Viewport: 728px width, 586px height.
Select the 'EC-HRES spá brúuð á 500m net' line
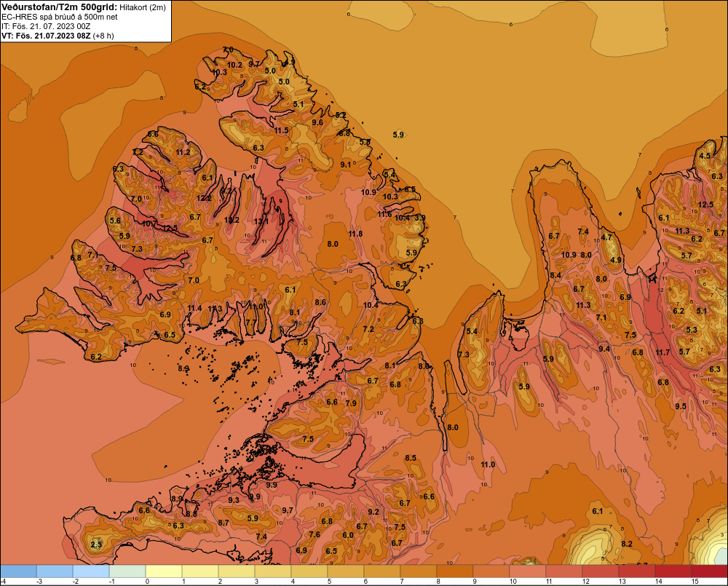[x=60, y=17]
